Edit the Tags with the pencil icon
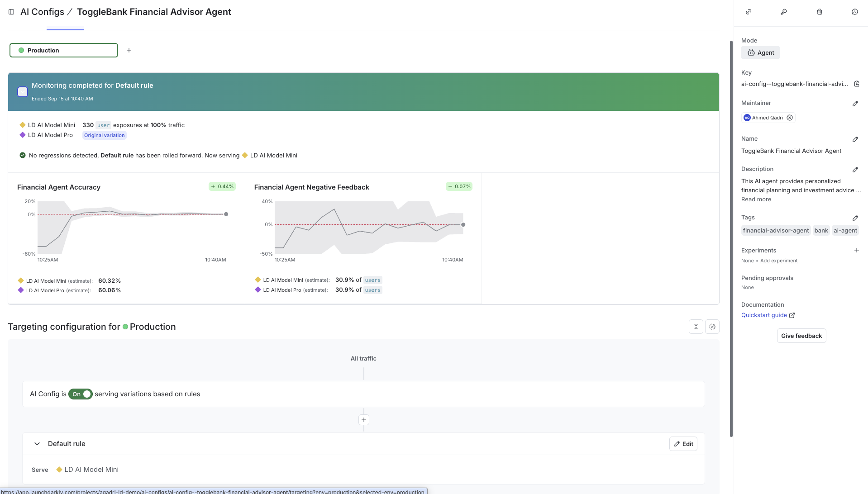 (855, 218)
